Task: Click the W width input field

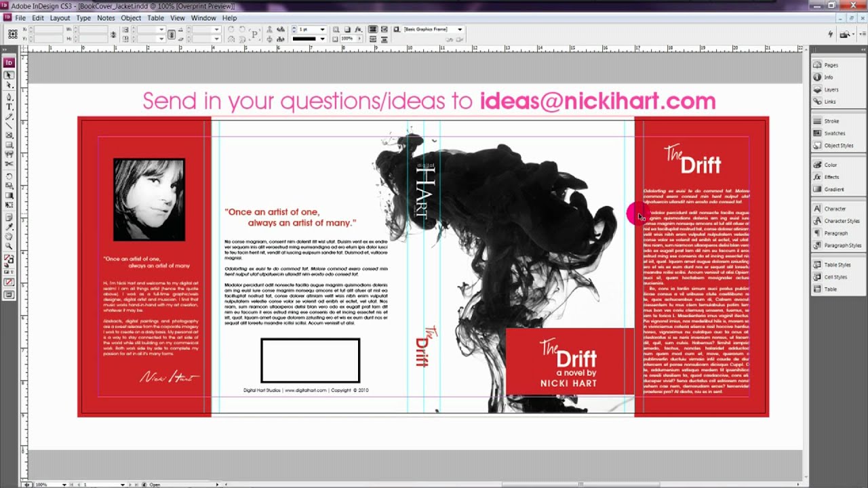Action: 93,29
